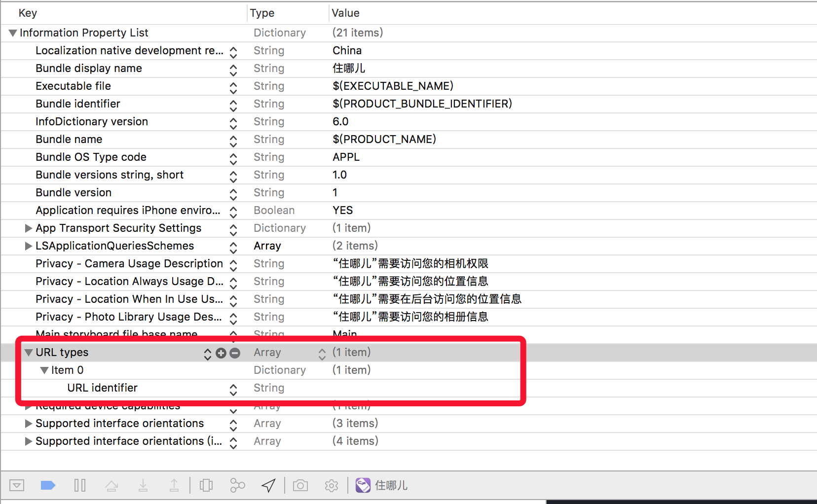Click the step out debug icon

(174, 486)
